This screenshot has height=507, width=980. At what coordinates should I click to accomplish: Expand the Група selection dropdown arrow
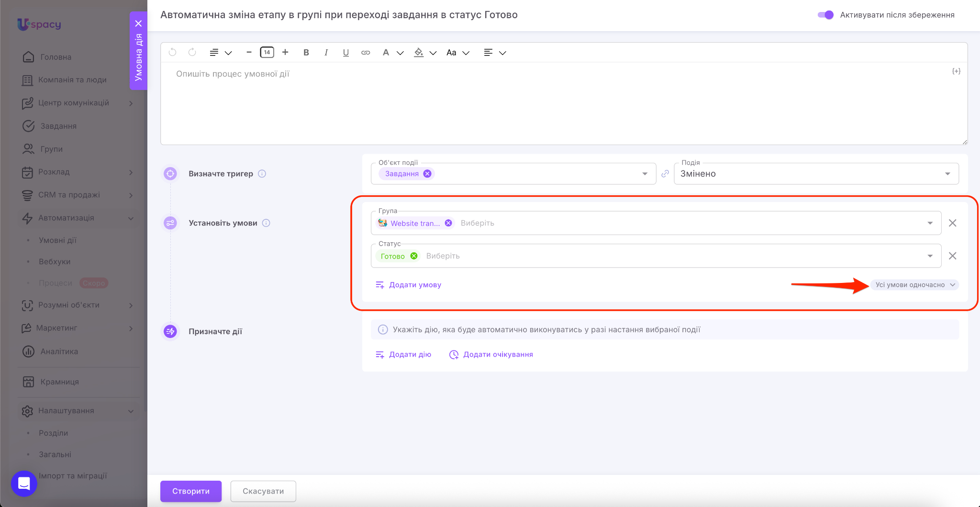pos(930,223)
